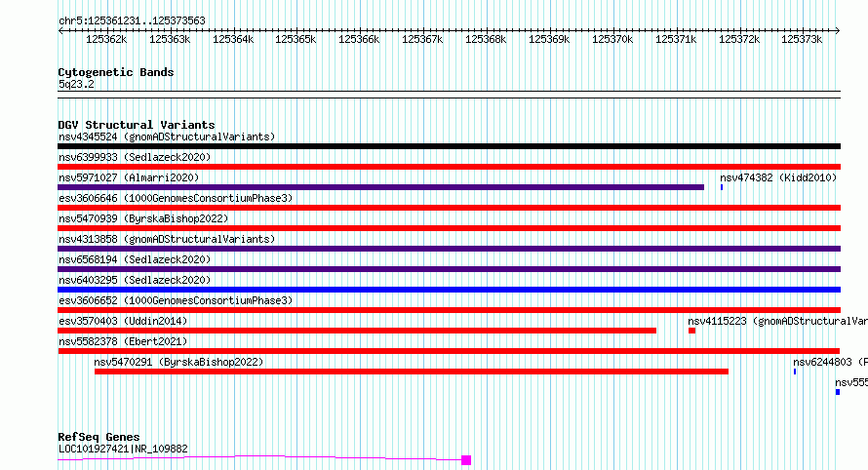Click the left arrowhead of the ruler
This screenshot has height=470, width=868.
tap(60, 31)
